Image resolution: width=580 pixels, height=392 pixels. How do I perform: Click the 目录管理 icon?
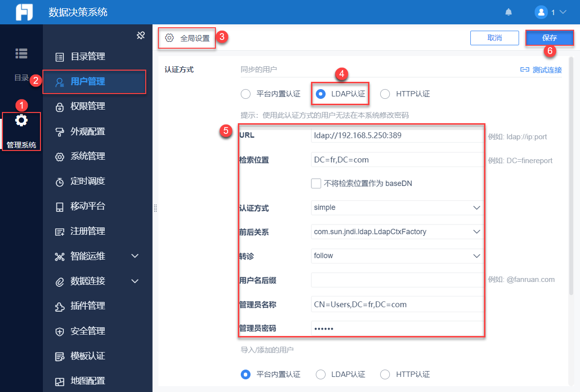coord(59,57)
